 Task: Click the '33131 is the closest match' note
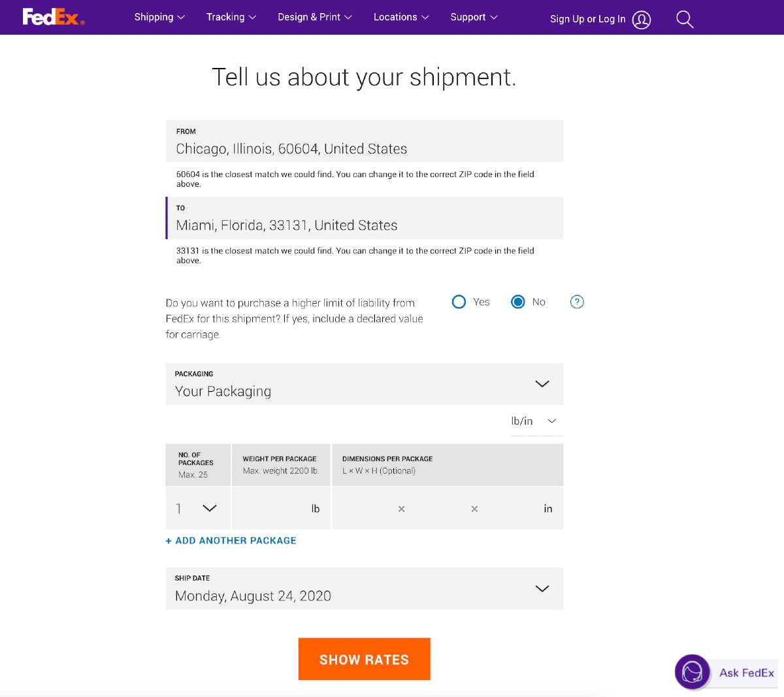point(355,255)
